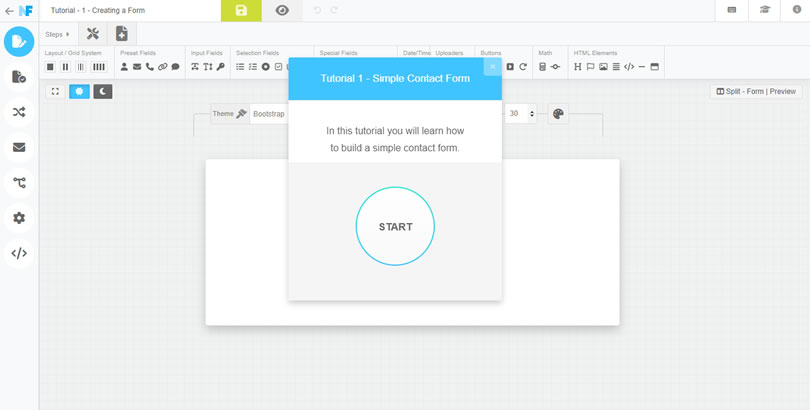Toggle fullscreen canvas mode
The height and width of the screenshot is (410, 810).
(x=55, y=91)
